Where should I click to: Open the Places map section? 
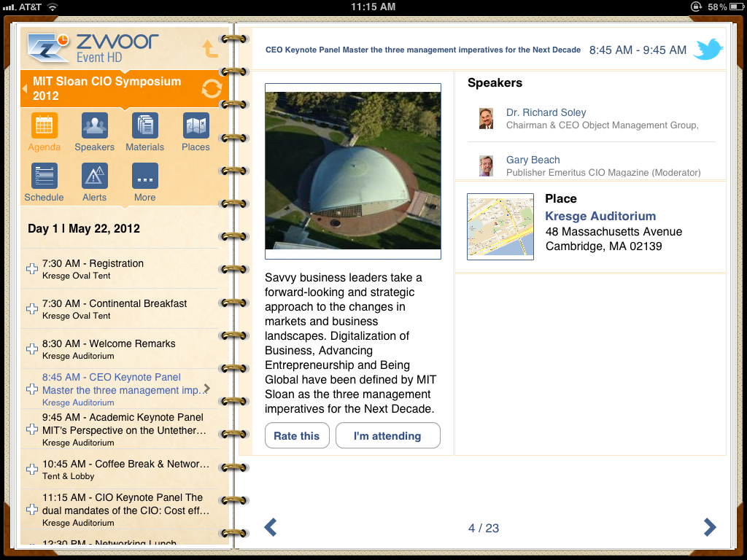[196, 132]
